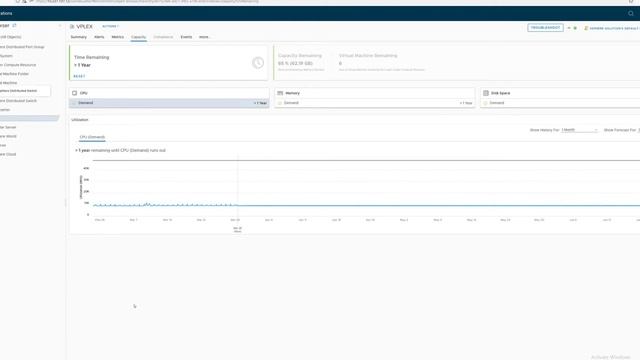
Task: Select the sidebar item ending in Server
Action: (x=8, y=127)
